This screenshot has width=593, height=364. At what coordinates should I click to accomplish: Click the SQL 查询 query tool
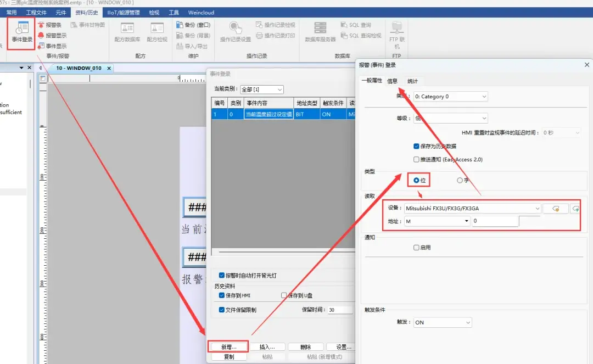[x=356, y=25]
